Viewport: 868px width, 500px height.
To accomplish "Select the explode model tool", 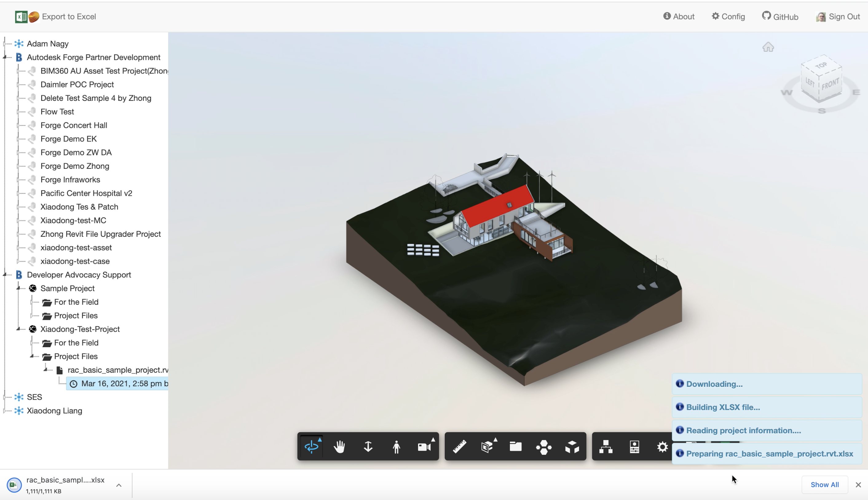I will (571, 446).
